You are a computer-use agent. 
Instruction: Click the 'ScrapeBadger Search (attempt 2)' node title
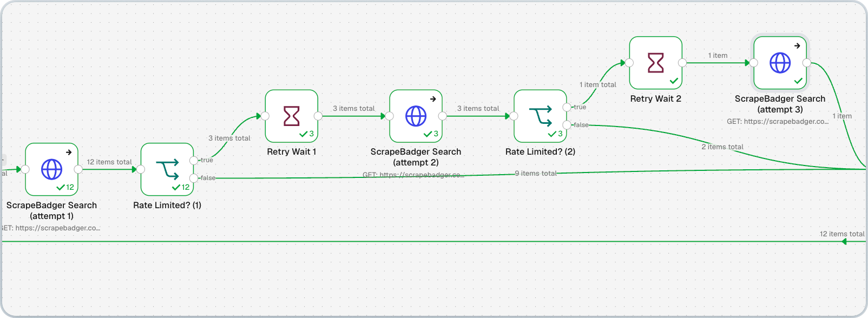pos(416,157)
